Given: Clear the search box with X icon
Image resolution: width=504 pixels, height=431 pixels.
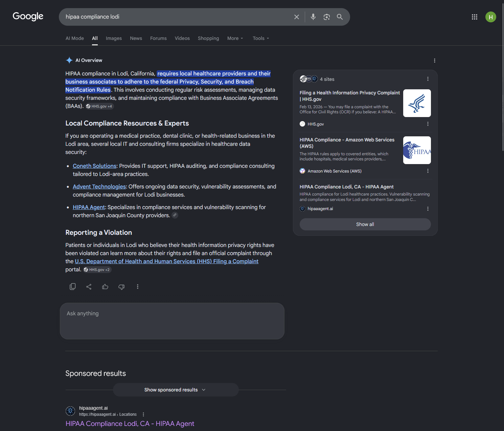Looking at the screenshot, I should point(297,17).
